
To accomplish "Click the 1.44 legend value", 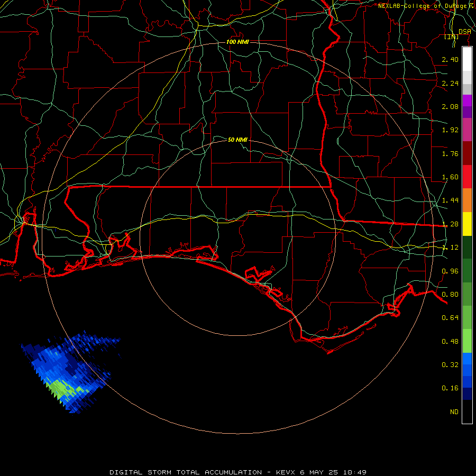I will pyautogui.click(x=450, y=200).
